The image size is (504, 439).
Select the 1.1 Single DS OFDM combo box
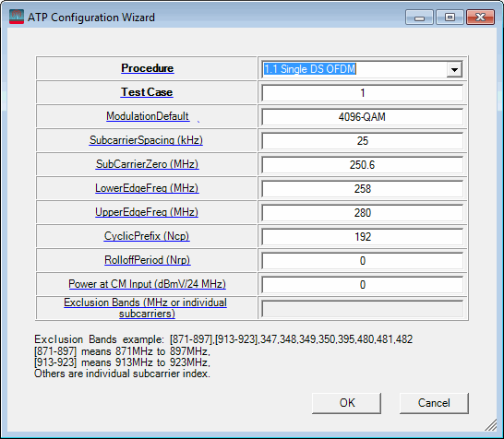click(362, 69)
